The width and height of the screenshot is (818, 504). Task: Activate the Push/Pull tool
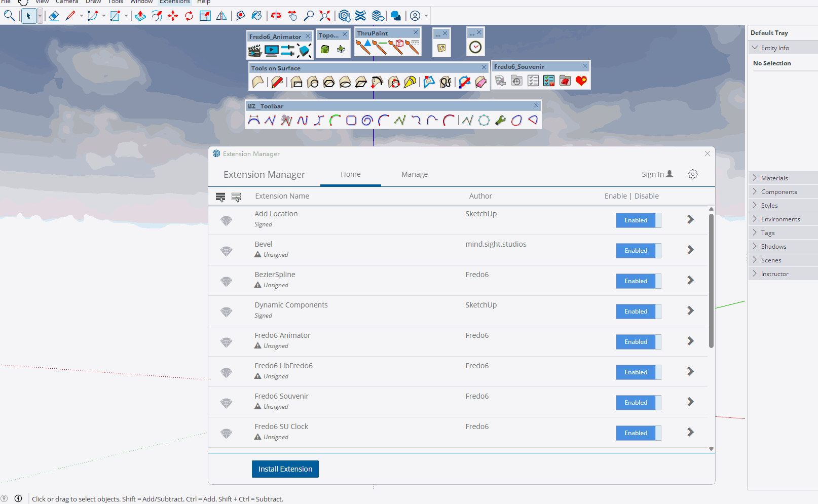(140, 16)
